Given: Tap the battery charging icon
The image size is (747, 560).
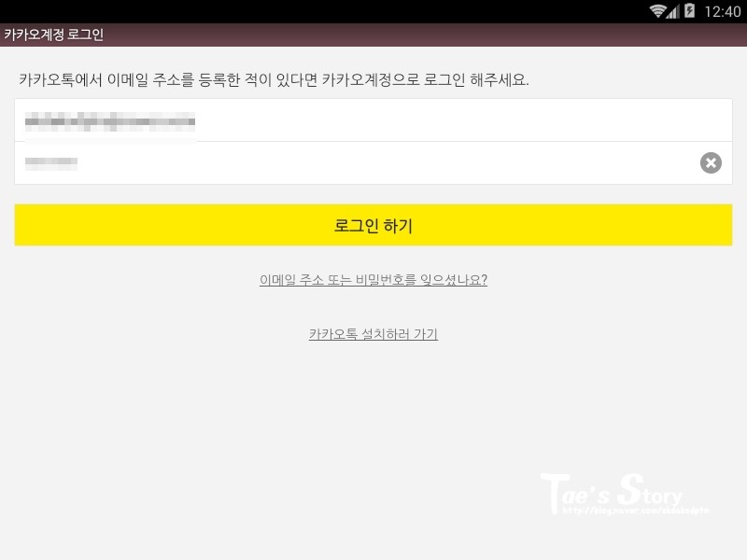Looking at the screenshot, I should [689, 10].
